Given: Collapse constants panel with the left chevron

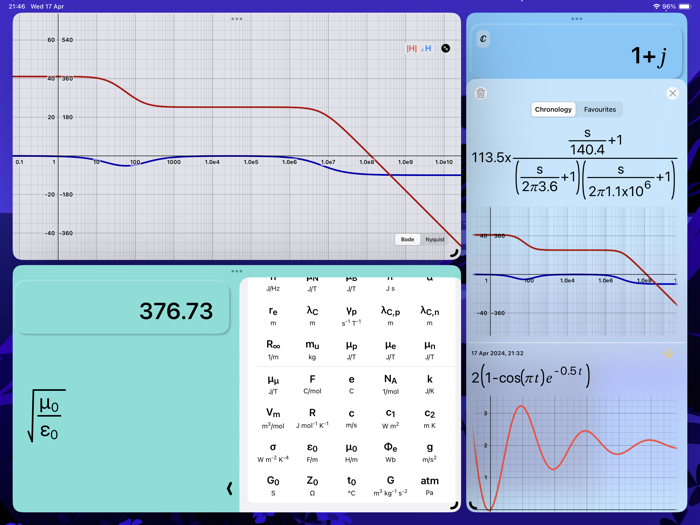Looking at the screenshot, I should (x=229, y=488).
